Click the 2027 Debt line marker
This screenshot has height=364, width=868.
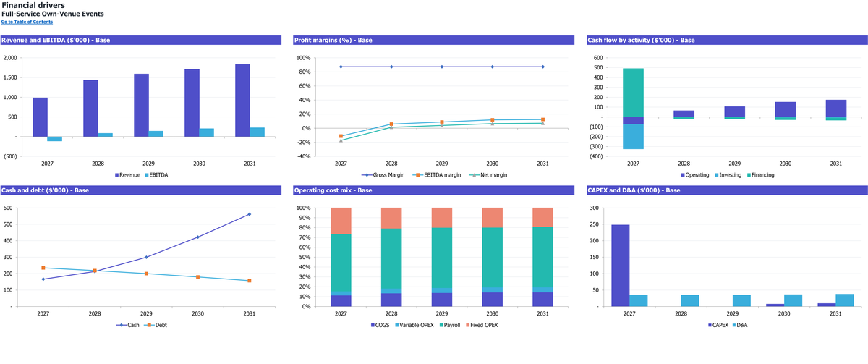coord(43,268)
